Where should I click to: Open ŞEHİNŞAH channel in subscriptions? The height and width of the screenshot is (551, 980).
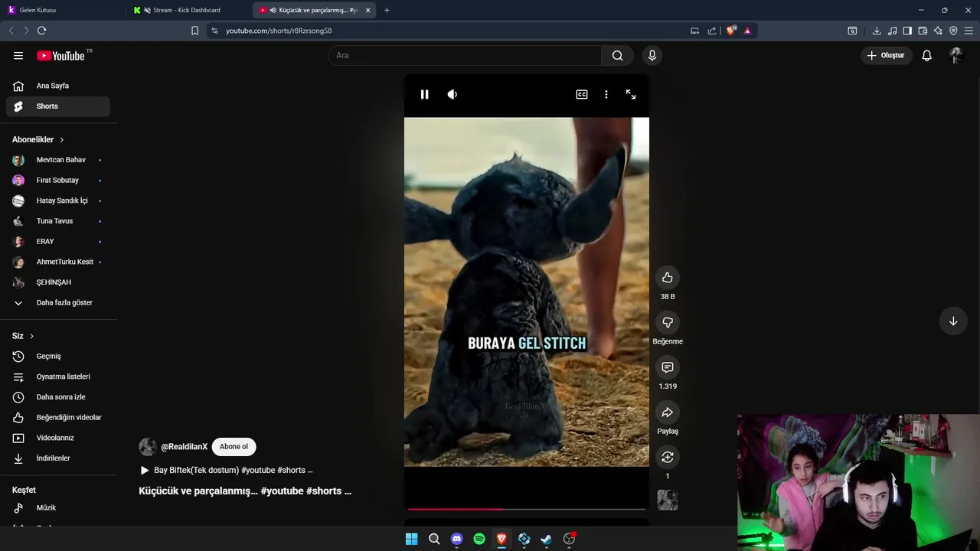coord(58,282)
